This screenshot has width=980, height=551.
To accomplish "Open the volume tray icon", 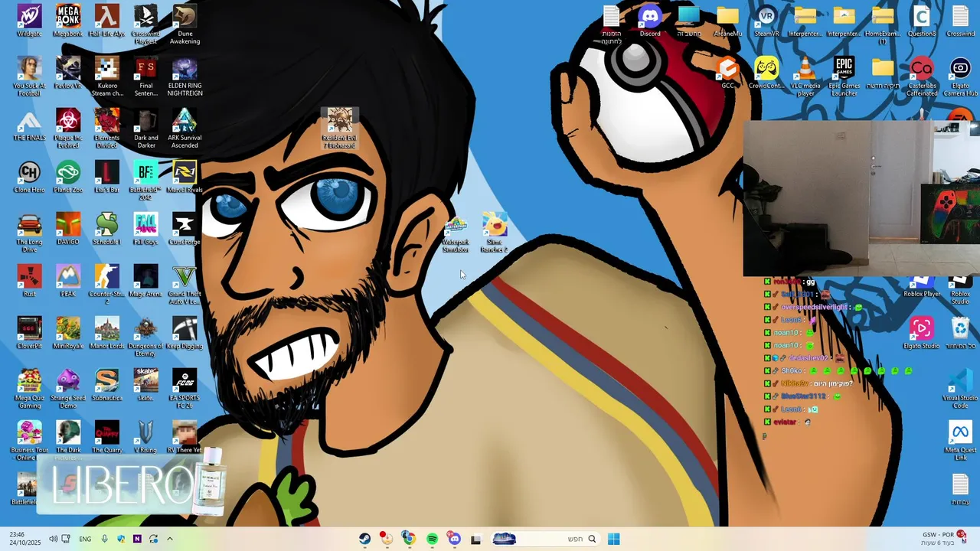I will pos(53,539).
